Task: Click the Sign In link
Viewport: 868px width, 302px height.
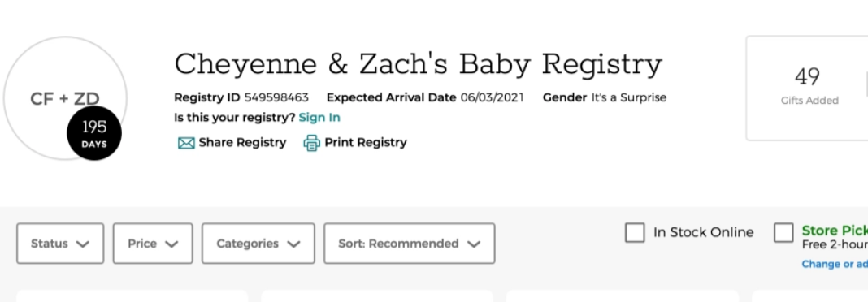Action: (319, 118)
